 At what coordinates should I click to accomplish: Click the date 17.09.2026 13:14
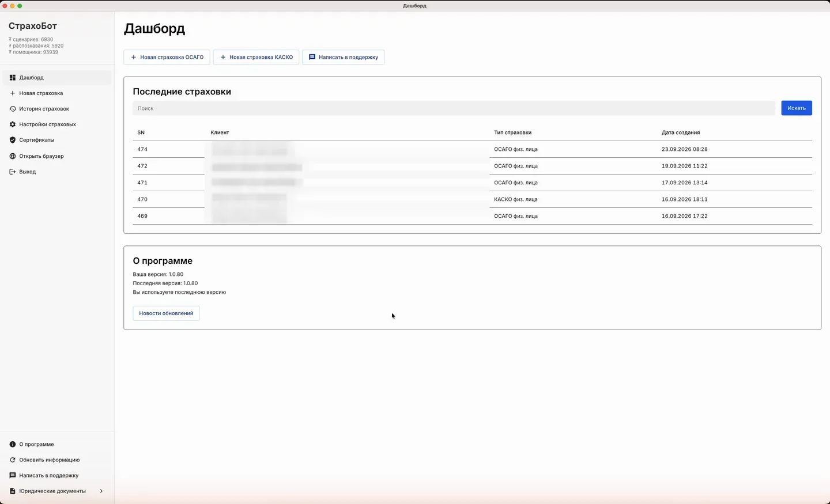point(685,183)
